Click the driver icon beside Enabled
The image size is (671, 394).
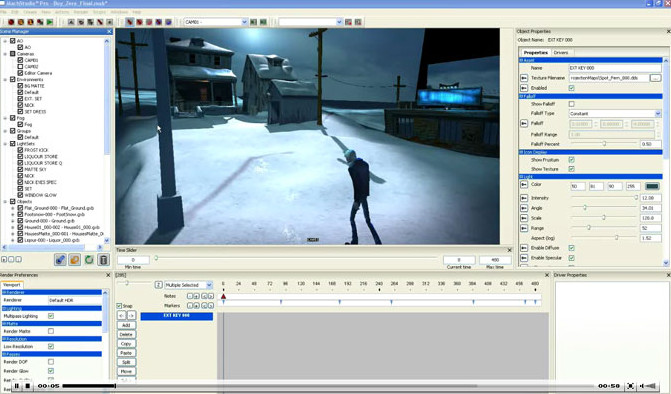[524, 88]
